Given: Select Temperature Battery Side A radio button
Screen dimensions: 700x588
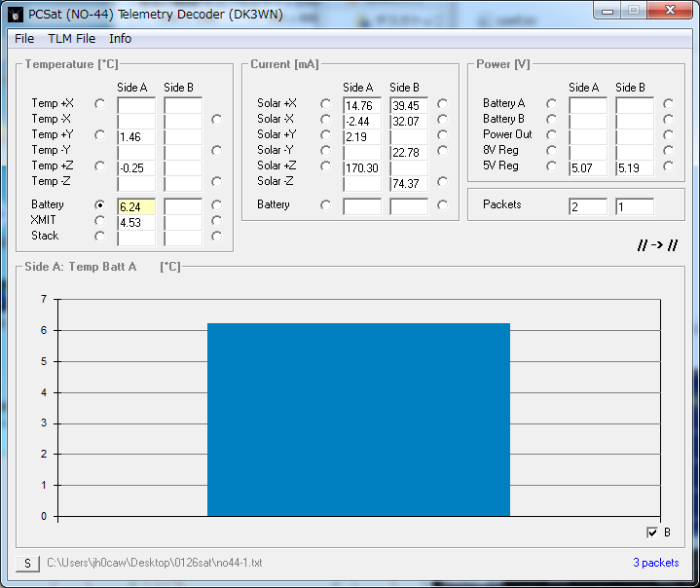Looking at the screenshot, I should [100, 205].
